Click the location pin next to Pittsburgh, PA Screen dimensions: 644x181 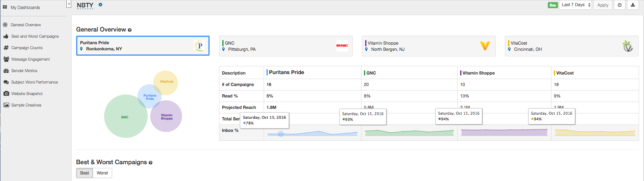coord(224,49)
